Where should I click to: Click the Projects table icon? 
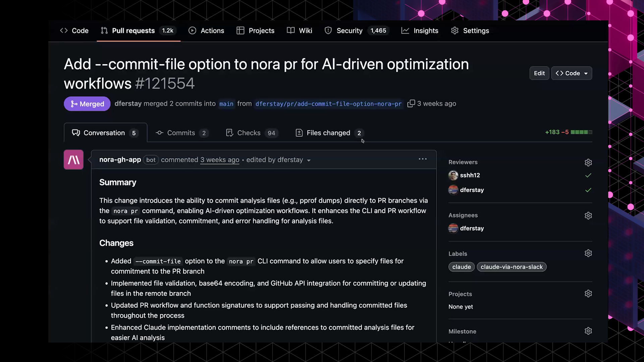[240, 31]
